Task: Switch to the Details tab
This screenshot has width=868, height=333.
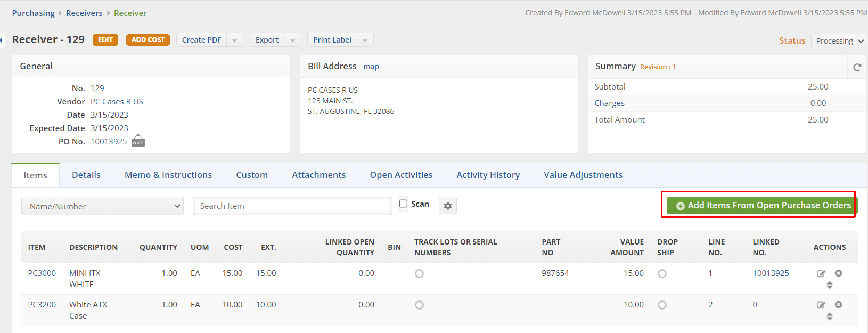Action: pos(86,175)
